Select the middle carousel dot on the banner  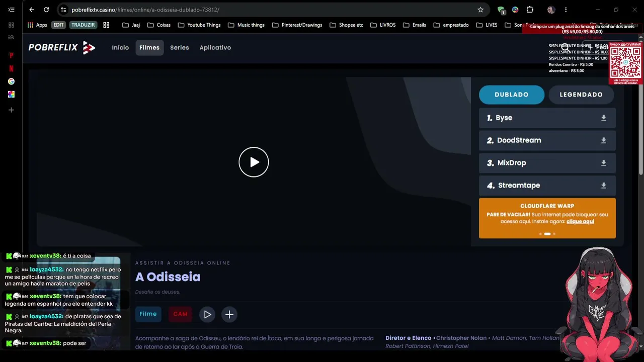[547, 234]
